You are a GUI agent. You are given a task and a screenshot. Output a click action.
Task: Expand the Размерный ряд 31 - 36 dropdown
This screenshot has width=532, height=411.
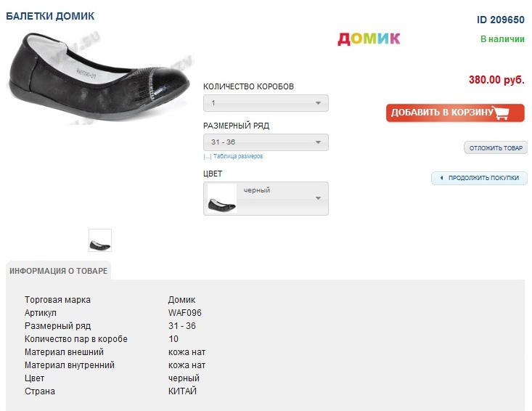pos(266,142)
